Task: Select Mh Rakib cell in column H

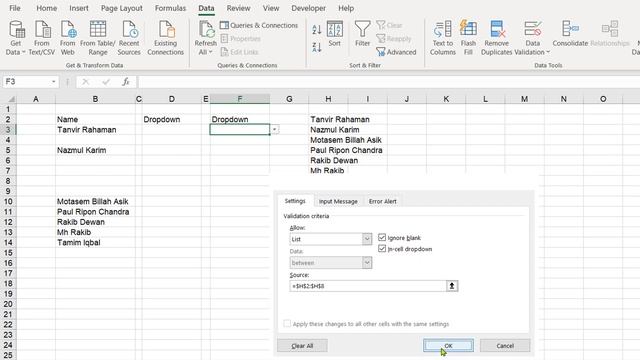Action: tap(328, 171)
